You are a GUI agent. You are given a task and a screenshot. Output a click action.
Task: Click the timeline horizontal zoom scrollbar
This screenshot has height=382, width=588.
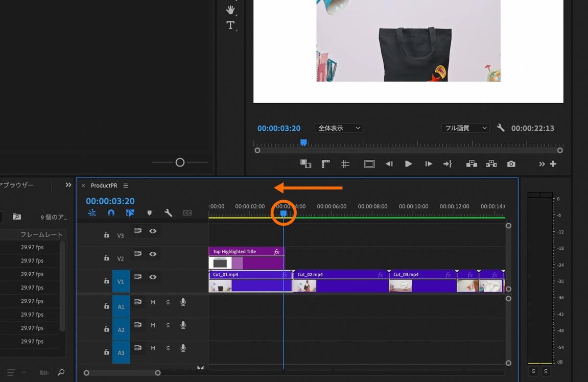tap(122, 373)
